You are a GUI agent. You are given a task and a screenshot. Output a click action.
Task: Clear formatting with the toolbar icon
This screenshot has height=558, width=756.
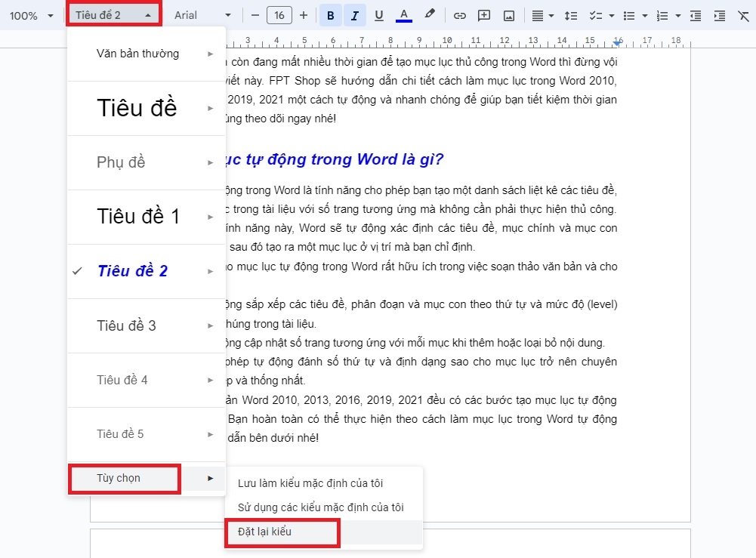(743, 15)
